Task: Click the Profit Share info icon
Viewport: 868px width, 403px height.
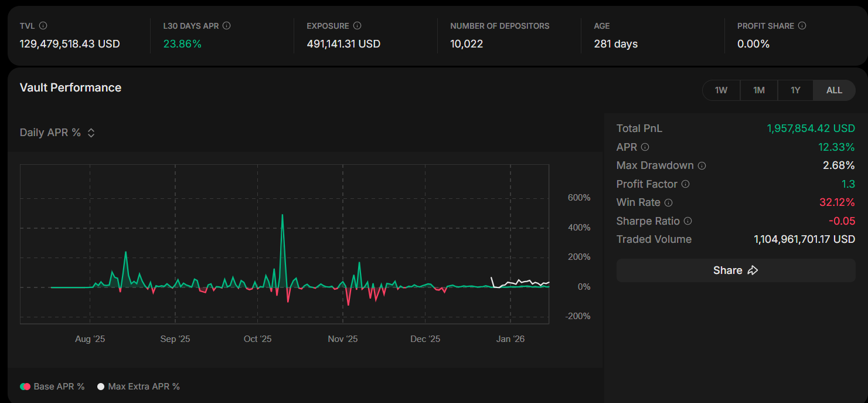Action: pyautogui.click(x=802, y=26)
